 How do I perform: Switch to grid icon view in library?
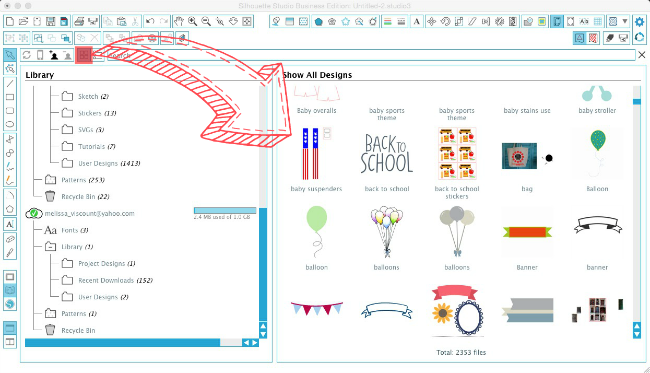click(84, 55)
